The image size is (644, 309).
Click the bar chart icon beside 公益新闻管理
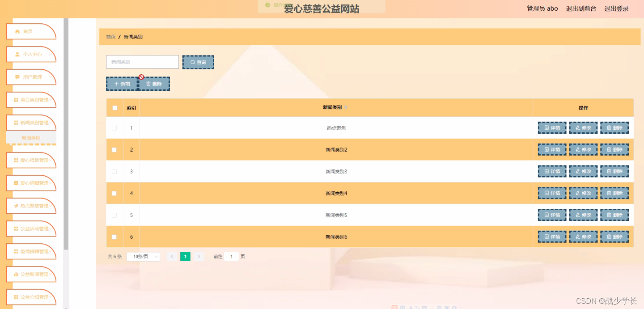pos(16,274)
